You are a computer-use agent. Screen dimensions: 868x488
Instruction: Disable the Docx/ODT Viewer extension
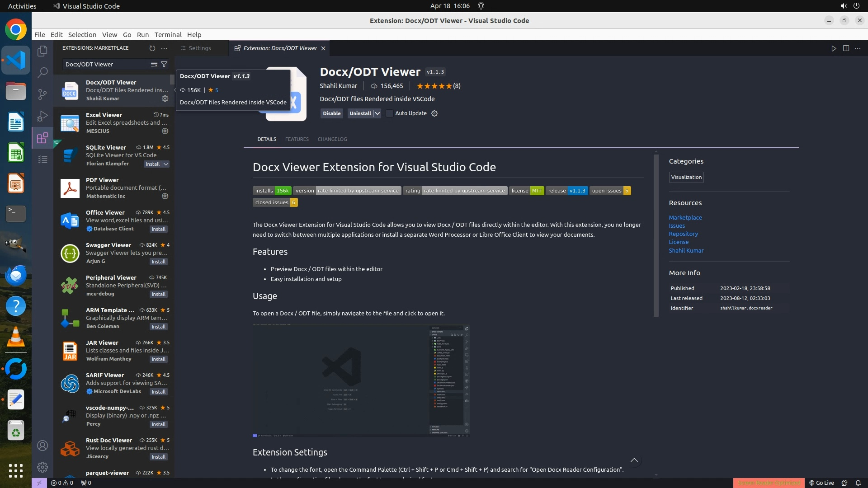coord(331,113)
